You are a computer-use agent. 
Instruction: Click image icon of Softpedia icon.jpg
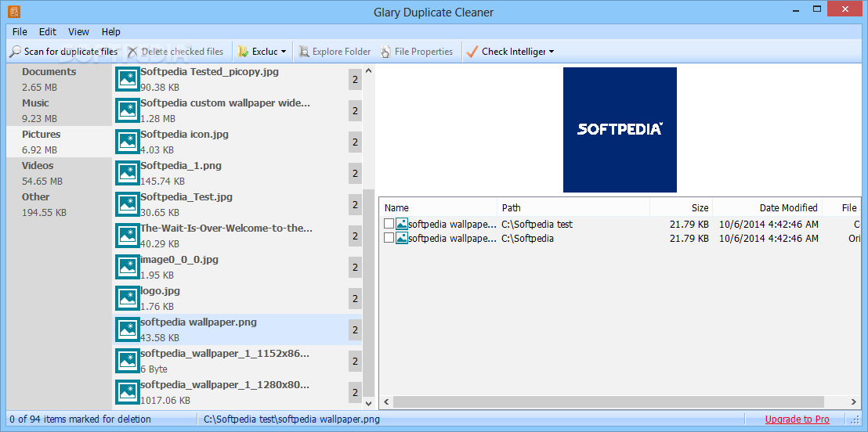pyautogui.click(x=128, y=142)
